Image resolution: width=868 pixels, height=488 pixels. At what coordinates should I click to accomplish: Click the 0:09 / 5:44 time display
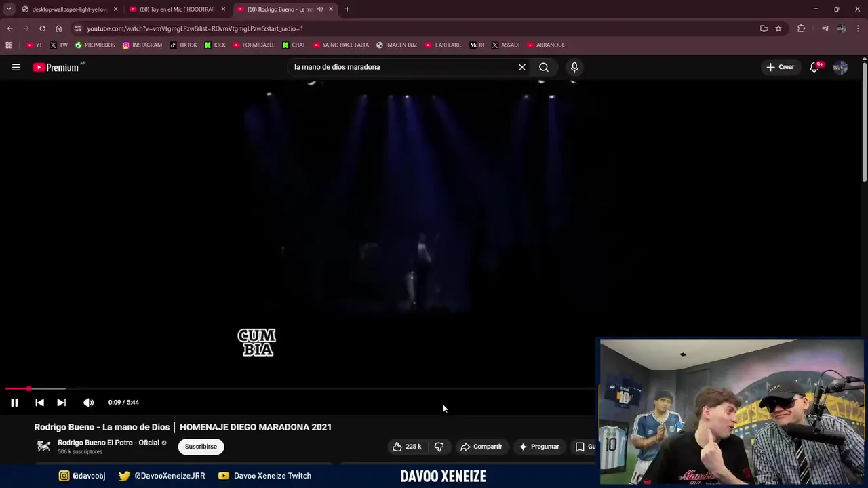(x=123, y=403)
